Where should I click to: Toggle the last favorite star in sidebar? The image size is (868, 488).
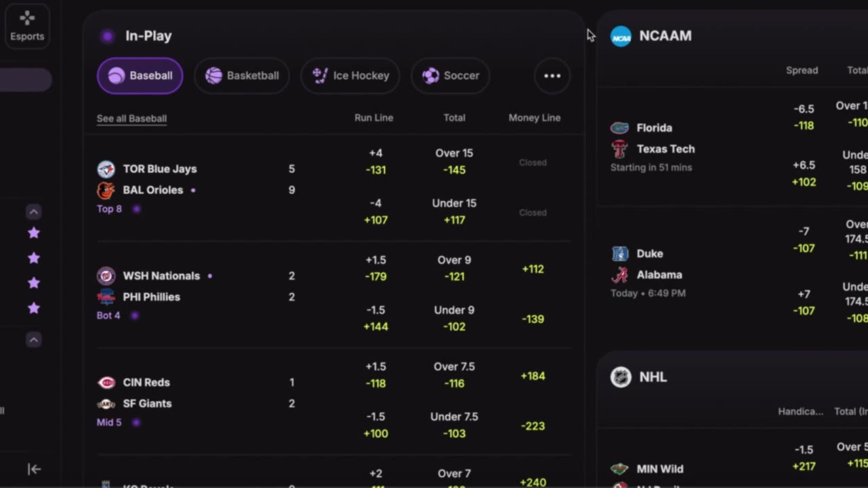point(33,308)
